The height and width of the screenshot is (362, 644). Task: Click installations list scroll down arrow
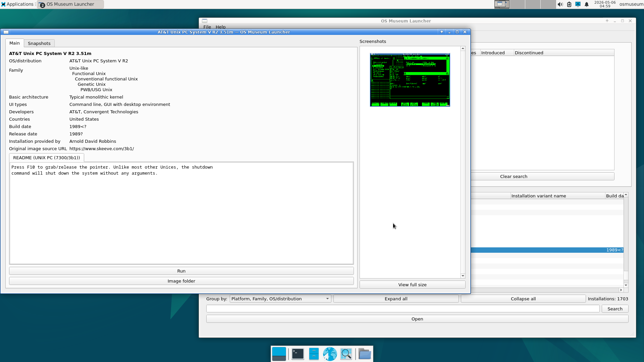click(x=626, y=285)
